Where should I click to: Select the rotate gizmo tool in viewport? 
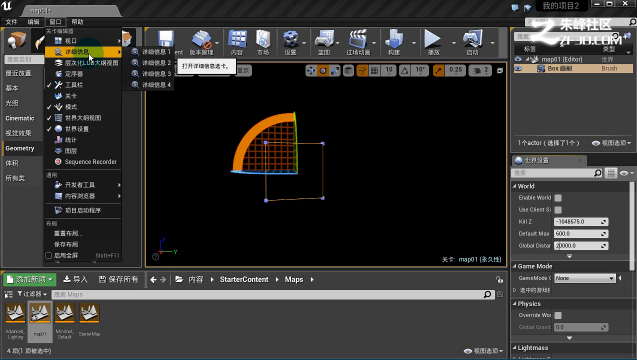[x=323, y=71]
